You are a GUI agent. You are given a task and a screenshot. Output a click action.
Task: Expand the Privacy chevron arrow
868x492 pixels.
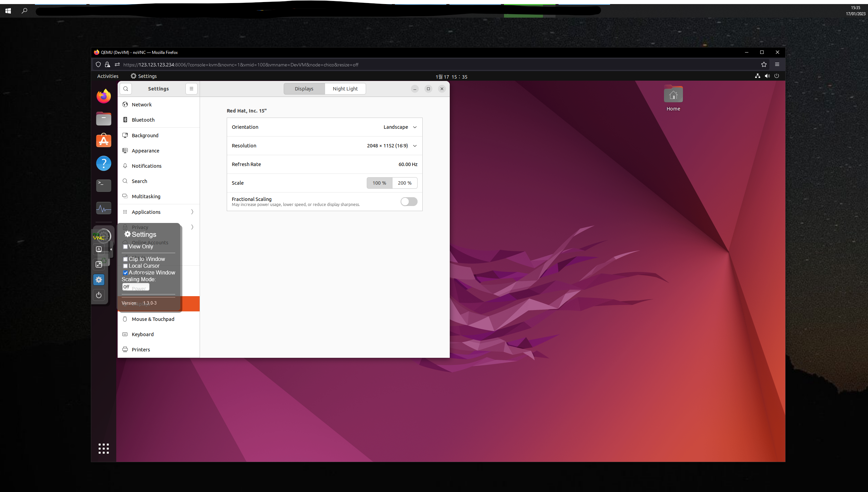pyautogui.click(x=192, y=227)
